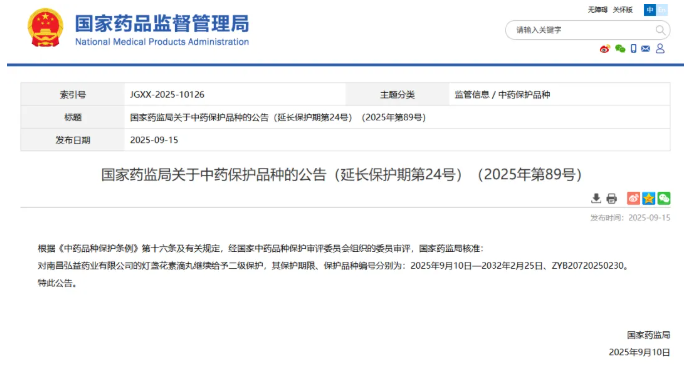Click 发布日期 value 2025-09-15 in table

(154, 140)
